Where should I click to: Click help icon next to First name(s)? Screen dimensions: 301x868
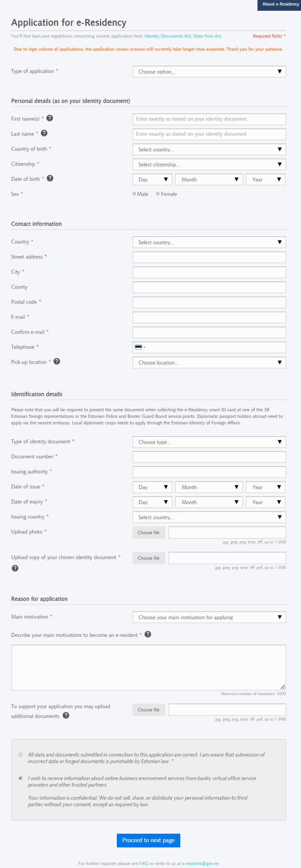(50, 118)
